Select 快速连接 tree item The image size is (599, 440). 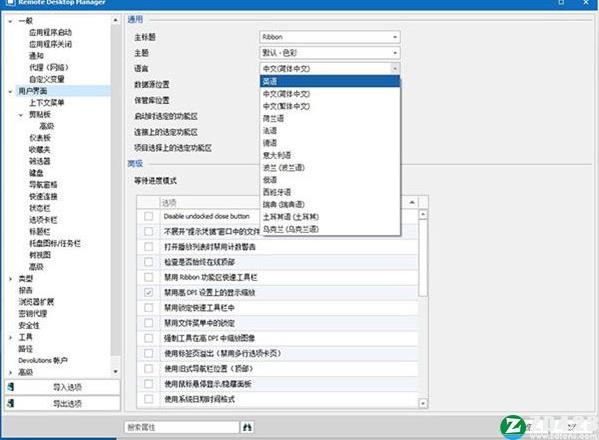coord(43,197)
